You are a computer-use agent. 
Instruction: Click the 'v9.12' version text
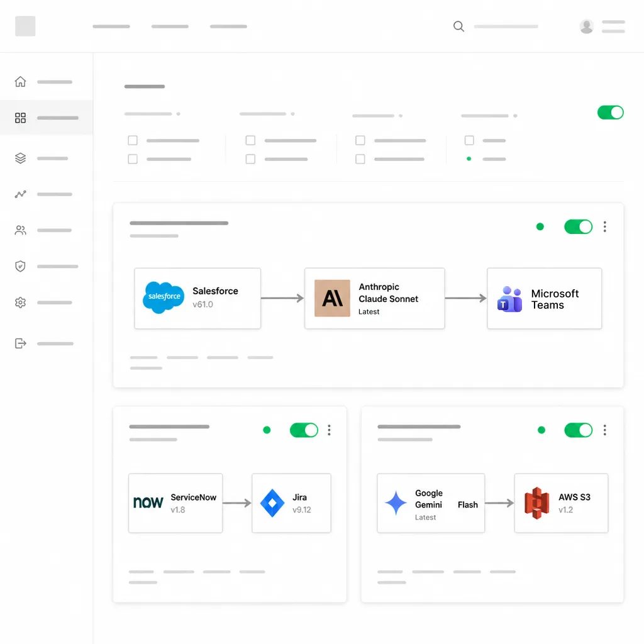tap(302, 509)
